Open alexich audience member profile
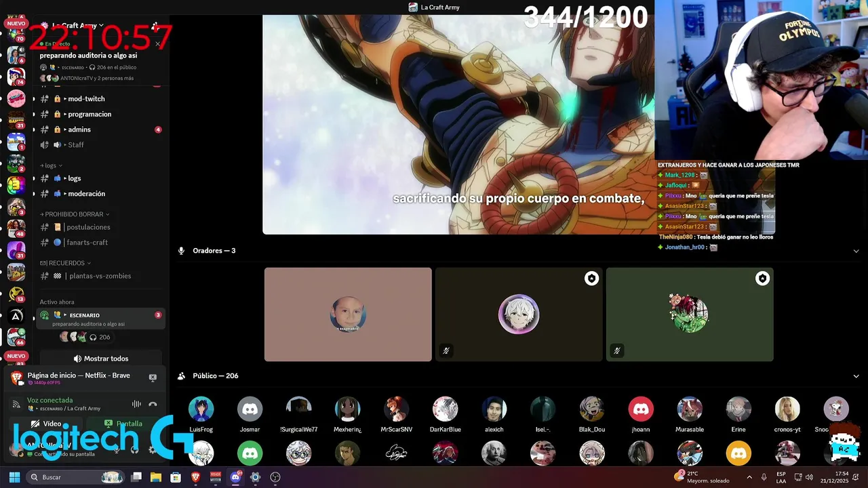 pyautogui.click(x=494, y=414)
